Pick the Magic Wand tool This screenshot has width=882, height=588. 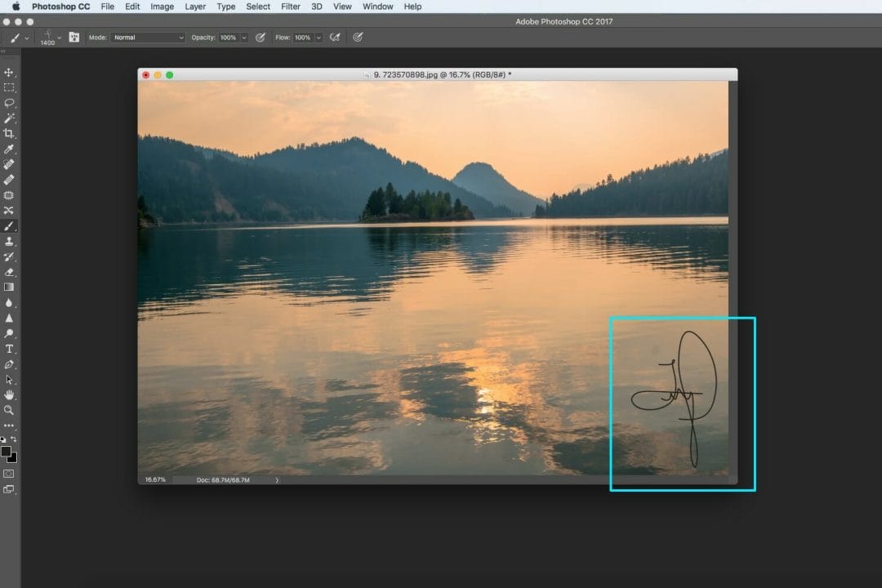point(9,118)
